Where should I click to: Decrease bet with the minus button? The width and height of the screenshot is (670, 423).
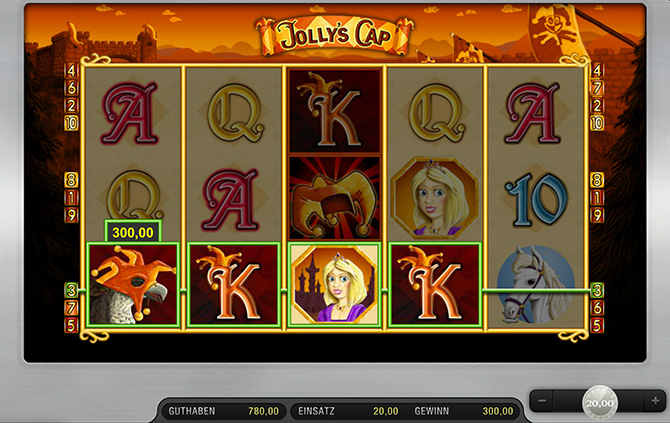click(x=542, y=401)
